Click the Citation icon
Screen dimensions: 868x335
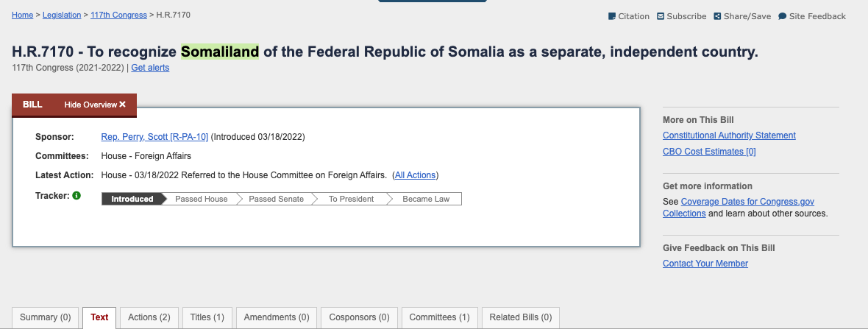tap(612, 16)
